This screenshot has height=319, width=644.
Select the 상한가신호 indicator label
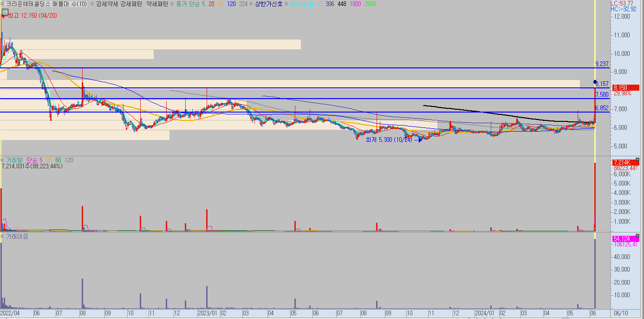(x=269, y=4)
